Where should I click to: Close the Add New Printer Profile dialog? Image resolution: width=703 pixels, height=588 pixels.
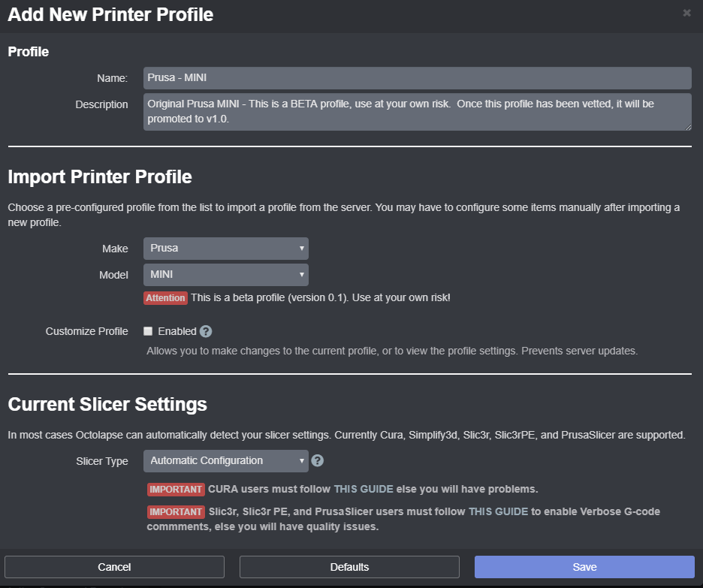coord(686,13)
